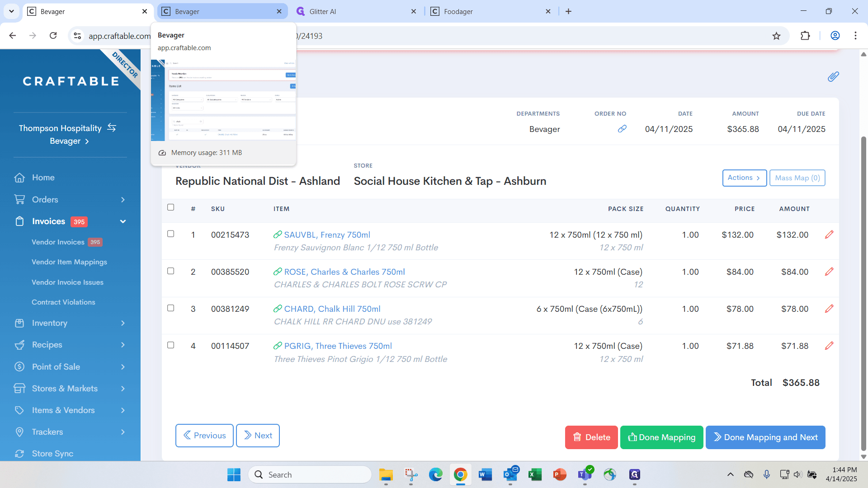Image resolution: width=868 pixels, height=488 pixels.
Task: Click the Done Mapping green button
Action: (661, 437)
